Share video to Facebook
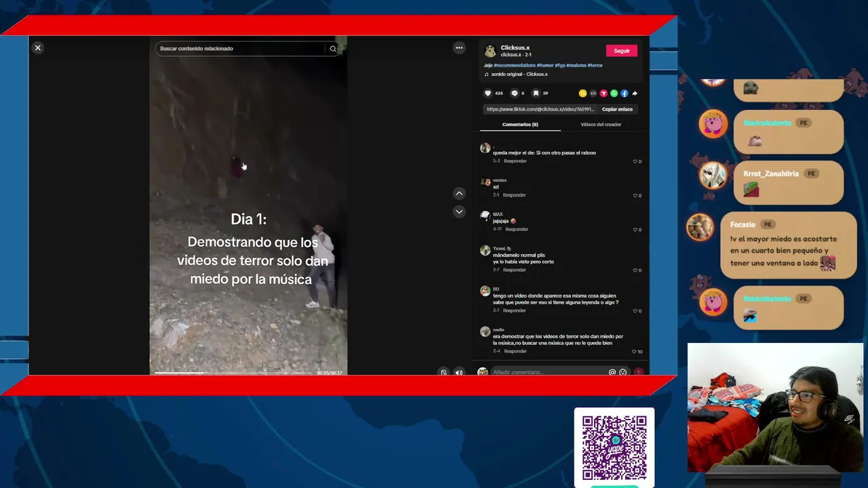This screenshot has height=488, width=868. point(624,94)
